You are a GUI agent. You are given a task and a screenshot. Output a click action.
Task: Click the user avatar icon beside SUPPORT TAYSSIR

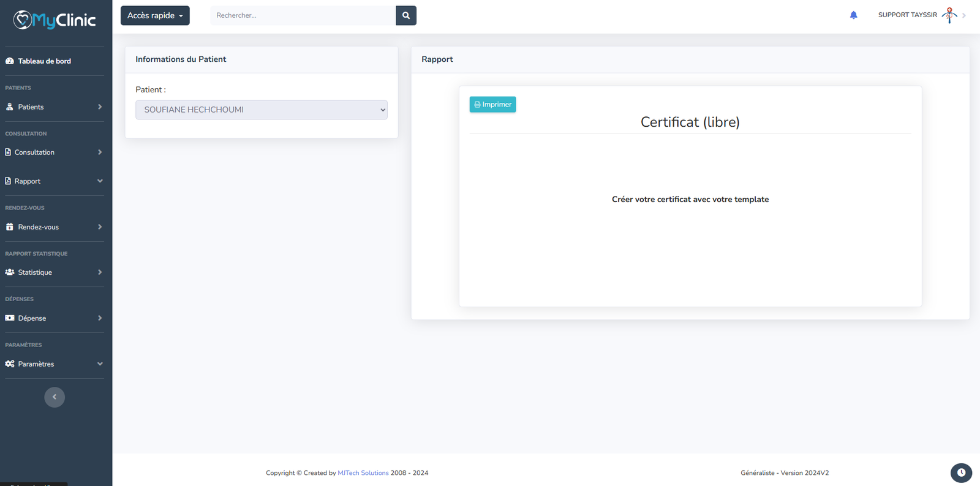click(x=949, y=15)
